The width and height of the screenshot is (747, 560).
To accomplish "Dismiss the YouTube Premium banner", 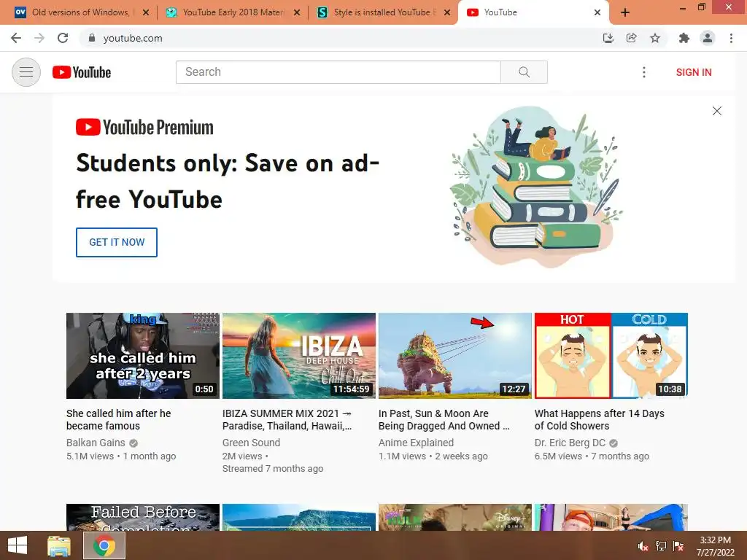I will pos(716,111).
